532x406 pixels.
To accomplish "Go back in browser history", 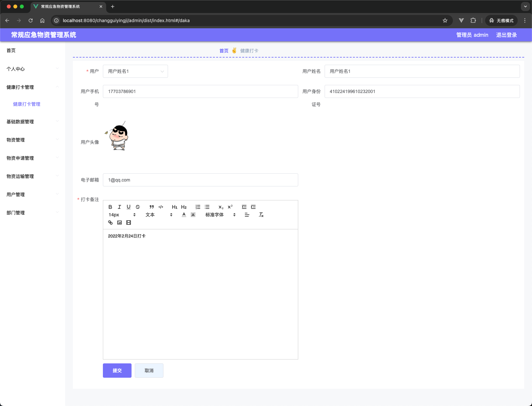I will pos(7,20).
